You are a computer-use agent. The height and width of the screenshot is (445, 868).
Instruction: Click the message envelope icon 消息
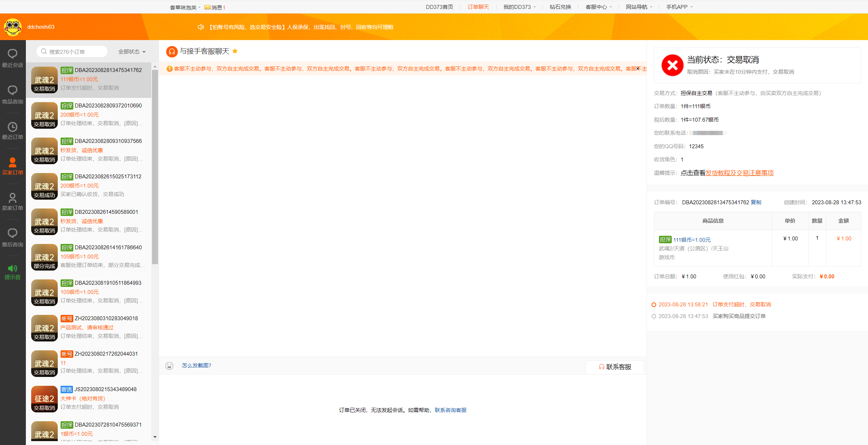pos(207,7)
